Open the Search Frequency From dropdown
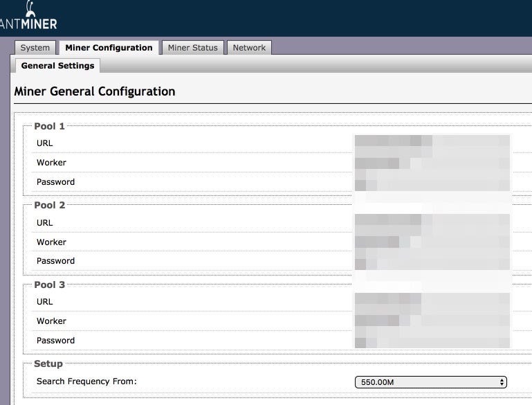 pos(431,382)
